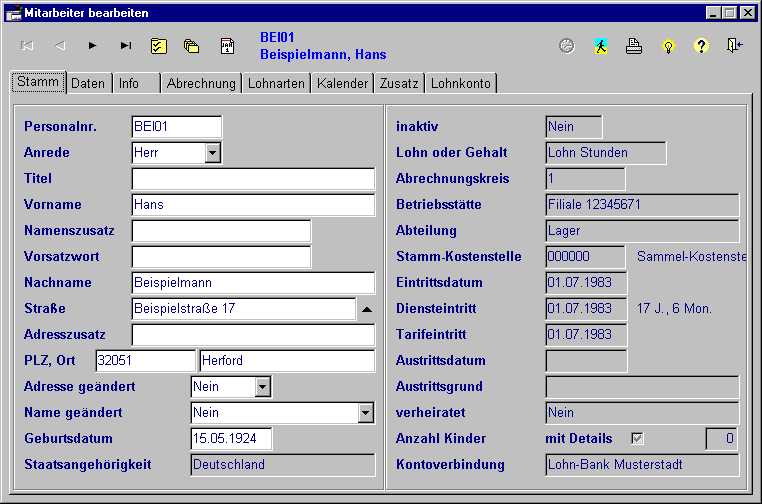This screenshot has height=504, width=762.
Task: Click the triangle arrow beside Straße field
Action: pos(366,309)
